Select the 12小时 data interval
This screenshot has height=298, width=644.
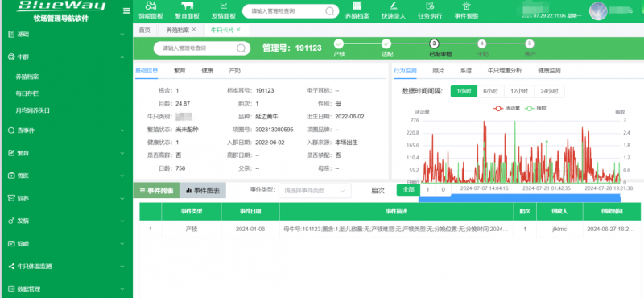tap(519, 91)
